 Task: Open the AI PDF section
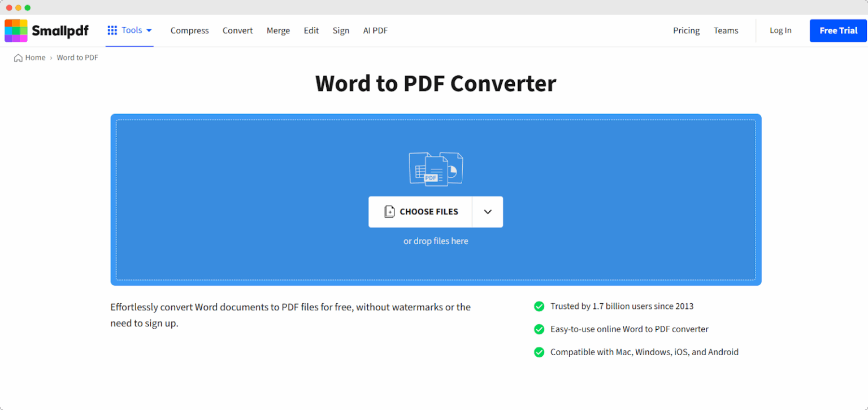tap(375, 30)
